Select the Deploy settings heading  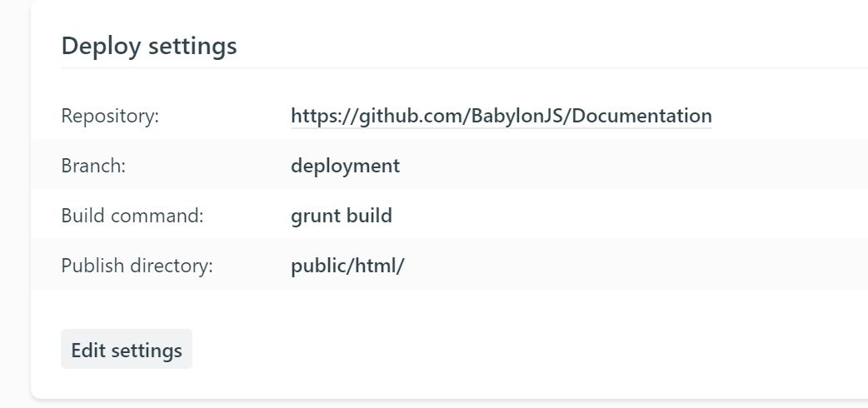pyautogui.click(x=149, y=46)
